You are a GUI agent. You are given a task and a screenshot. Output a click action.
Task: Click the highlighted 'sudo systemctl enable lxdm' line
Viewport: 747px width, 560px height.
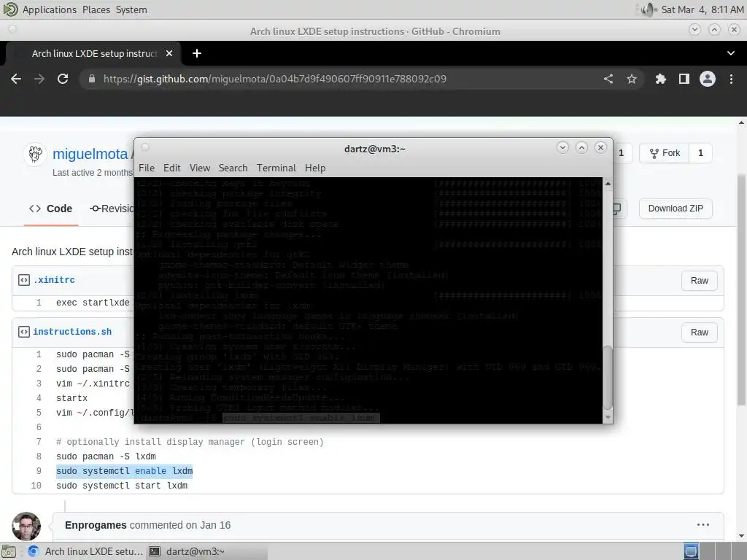click(124, 471)
